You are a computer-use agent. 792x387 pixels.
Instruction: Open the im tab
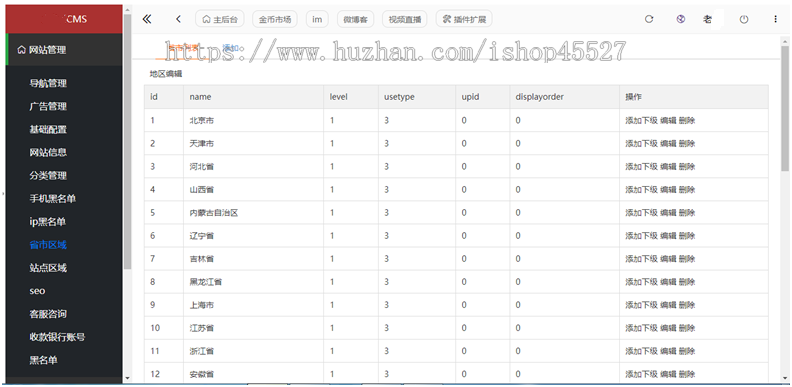[x=317, y=19]
